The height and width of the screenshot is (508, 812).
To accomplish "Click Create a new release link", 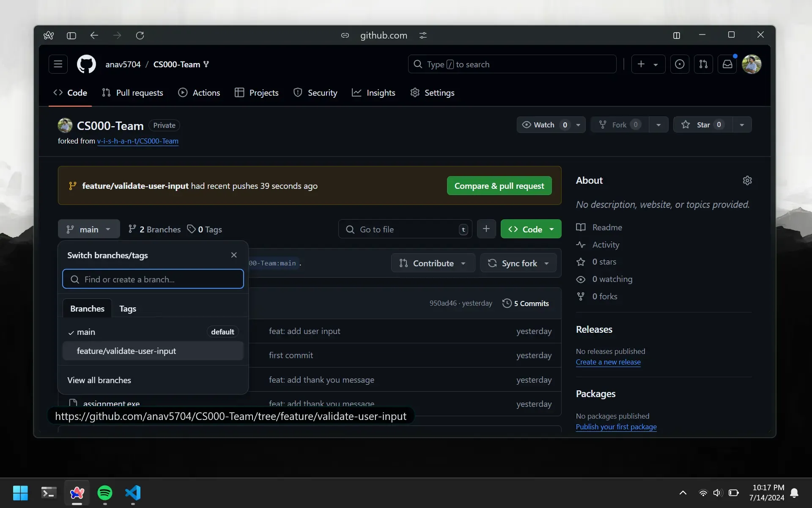I will 607,362.
